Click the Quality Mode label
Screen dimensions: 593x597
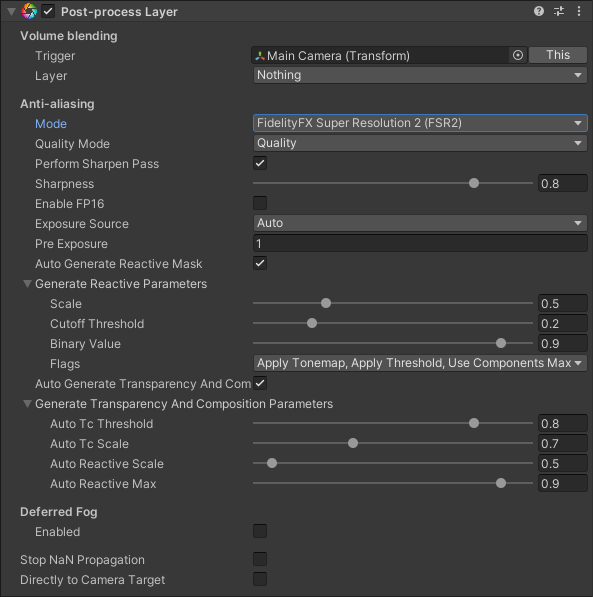click(x=72, y=144)
